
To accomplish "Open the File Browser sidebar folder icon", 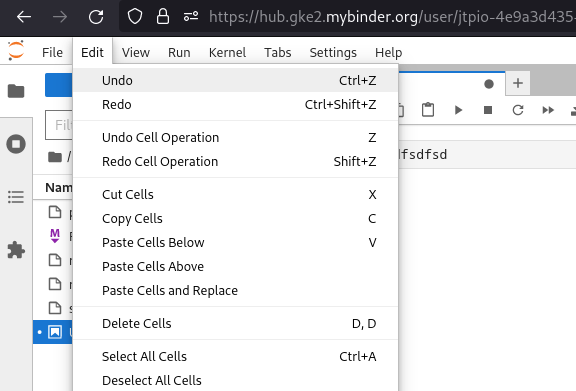I will pyautogui.click(x=16, y=91).
